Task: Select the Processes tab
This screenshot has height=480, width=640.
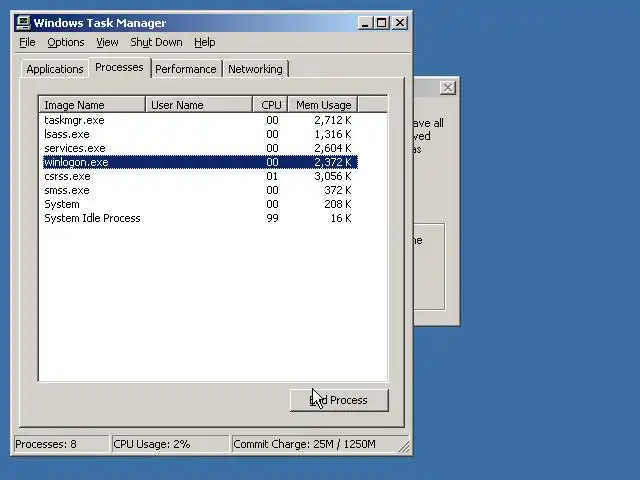Action: (x=119, y=67)
